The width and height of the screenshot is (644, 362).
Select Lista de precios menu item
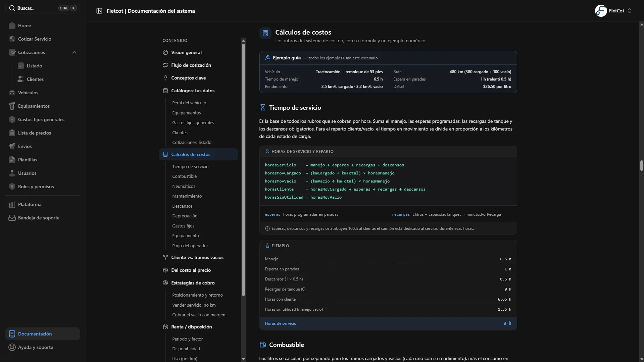[x=43, y=133]
